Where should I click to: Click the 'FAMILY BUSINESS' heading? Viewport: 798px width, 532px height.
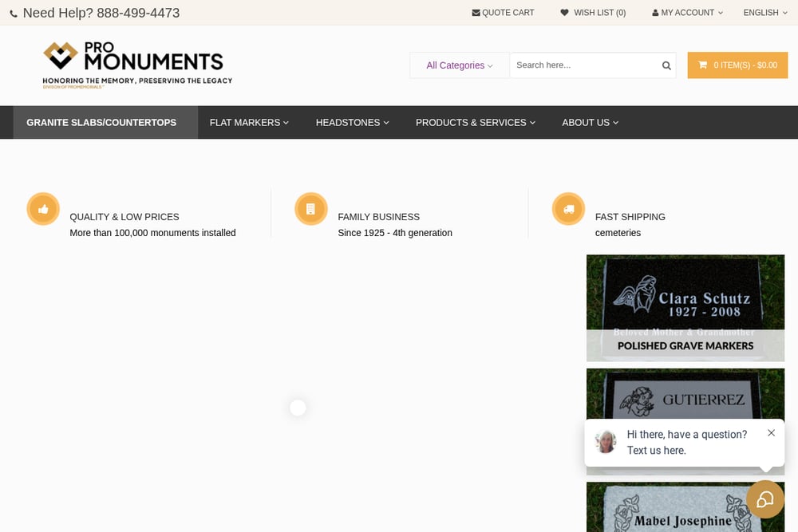(x=378, y=217)
